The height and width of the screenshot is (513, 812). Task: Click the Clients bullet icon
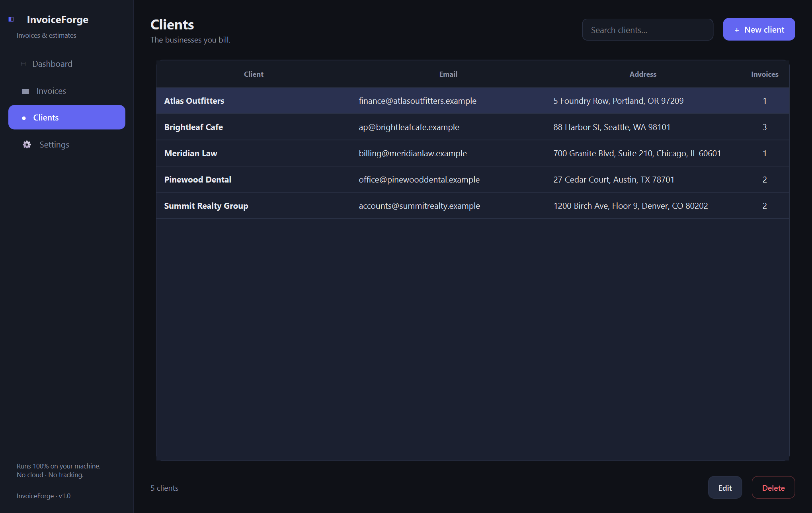click(x=24, y=118)
